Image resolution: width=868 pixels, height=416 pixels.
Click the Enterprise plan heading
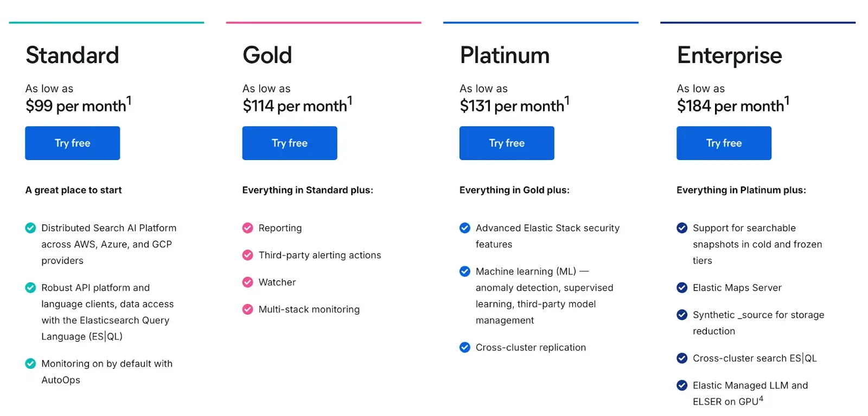pos(729,55)
